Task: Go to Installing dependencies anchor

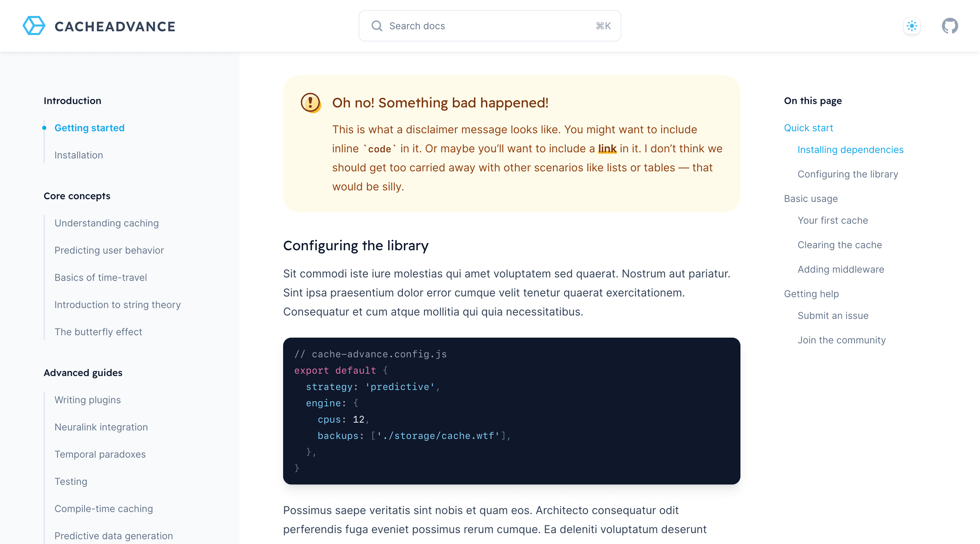Action: pos(851,150)
